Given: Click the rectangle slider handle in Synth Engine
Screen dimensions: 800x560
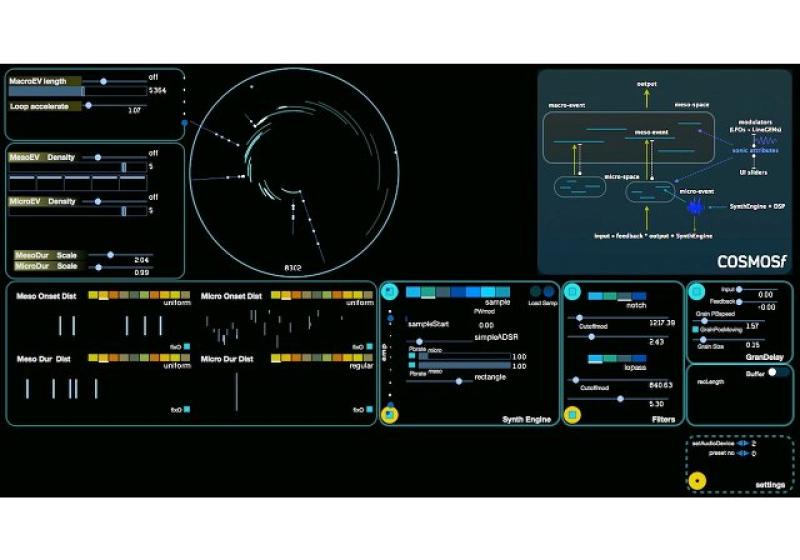Looking at the screenshot, I should pos(459,381).
